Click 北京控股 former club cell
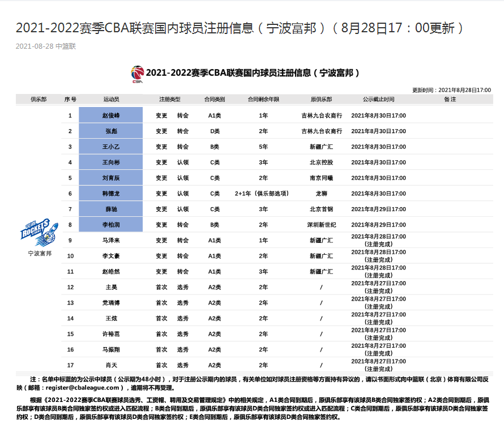 pyautogui.click(x=322, y=162)
